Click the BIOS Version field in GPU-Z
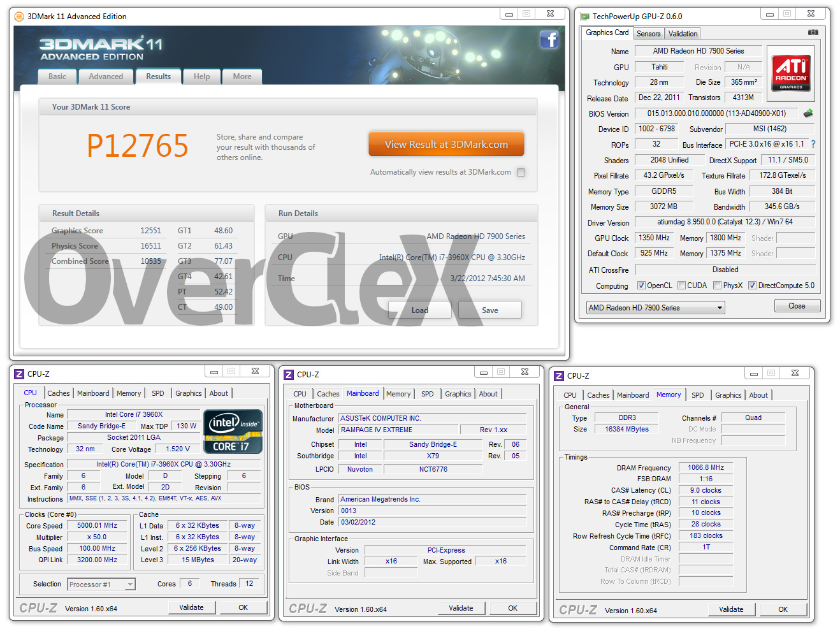840x631 pixels. coord(716,113)
